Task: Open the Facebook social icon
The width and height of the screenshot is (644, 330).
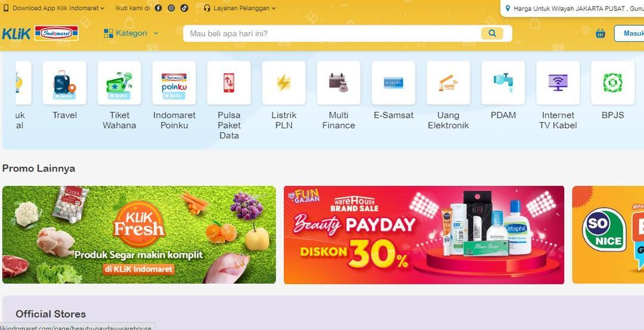Action: coord(158,8)
